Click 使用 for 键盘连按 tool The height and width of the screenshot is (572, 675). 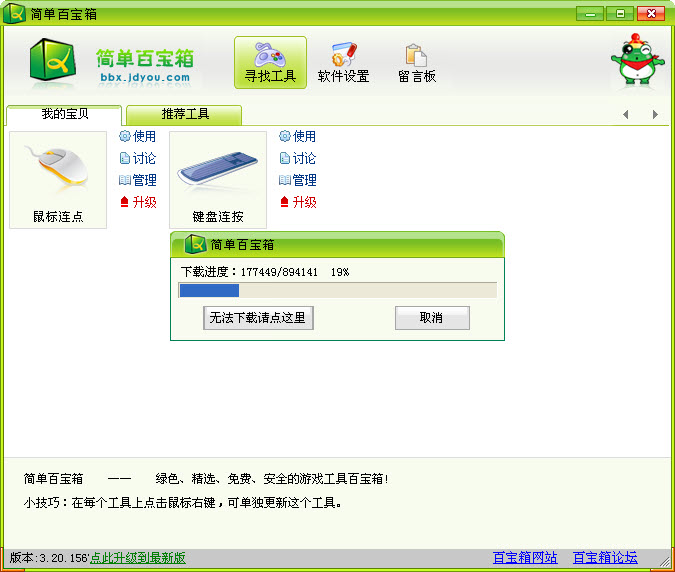[x=298, y=136]
